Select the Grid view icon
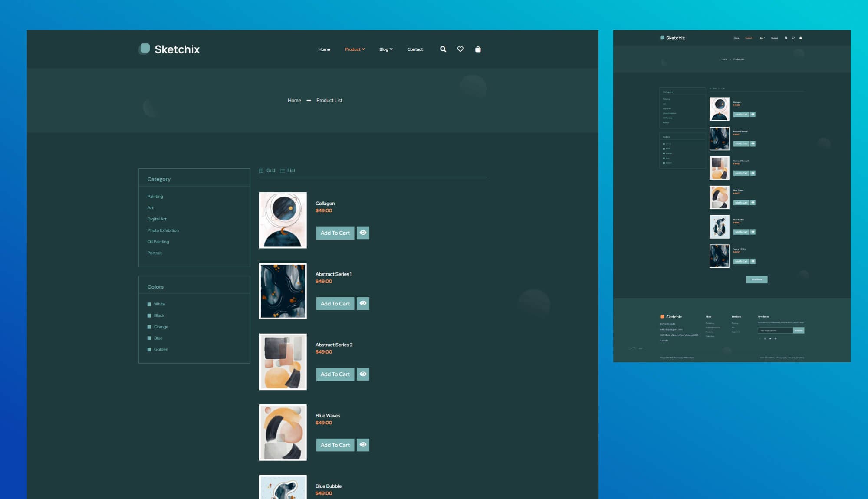 click(261, 171)
